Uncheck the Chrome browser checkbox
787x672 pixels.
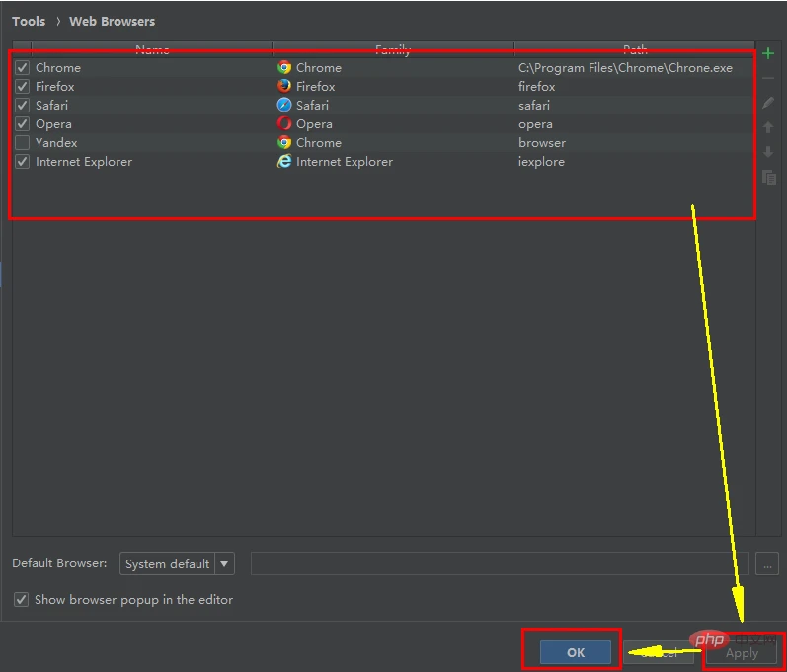[x=22, y=68]
